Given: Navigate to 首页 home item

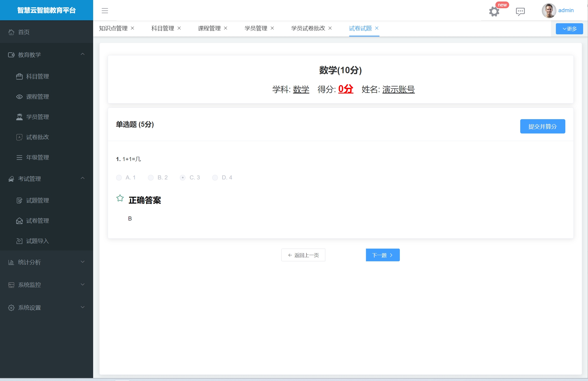Looking at the screenshot, I should click(x=24, y=32).
